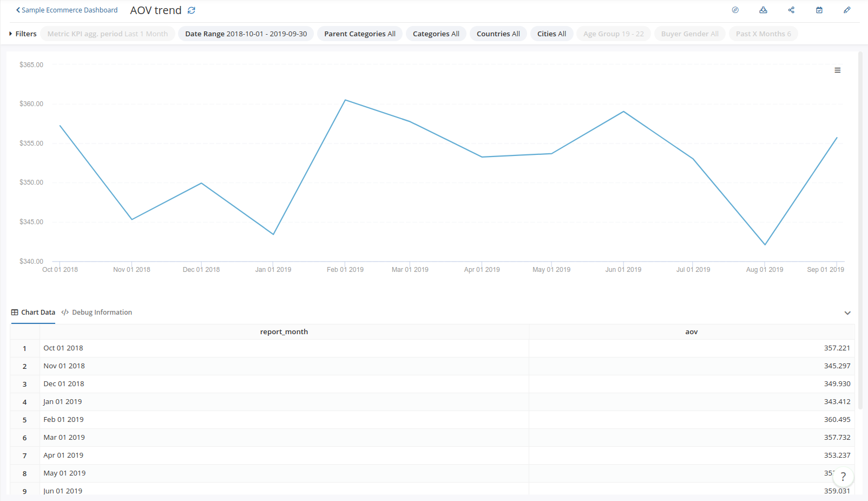This screenshot has height=501, width=868.
Task: Click the help question mark button
Action: (x=843, y=477)
